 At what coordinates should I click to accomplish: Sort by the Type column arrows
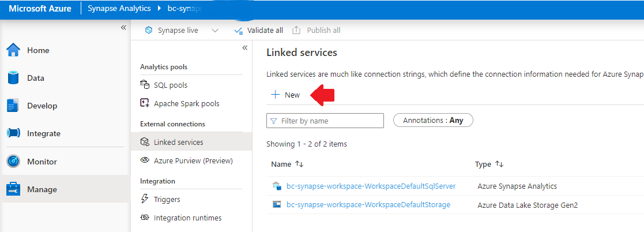(499, 164)
